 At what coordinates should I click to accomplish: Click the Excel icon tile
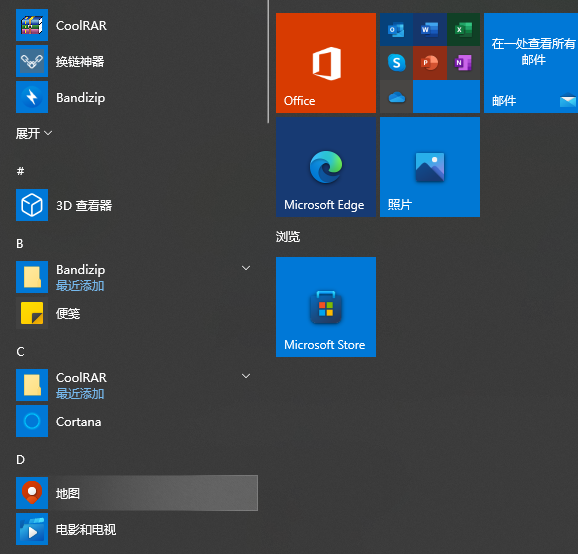tap(463, 29)
